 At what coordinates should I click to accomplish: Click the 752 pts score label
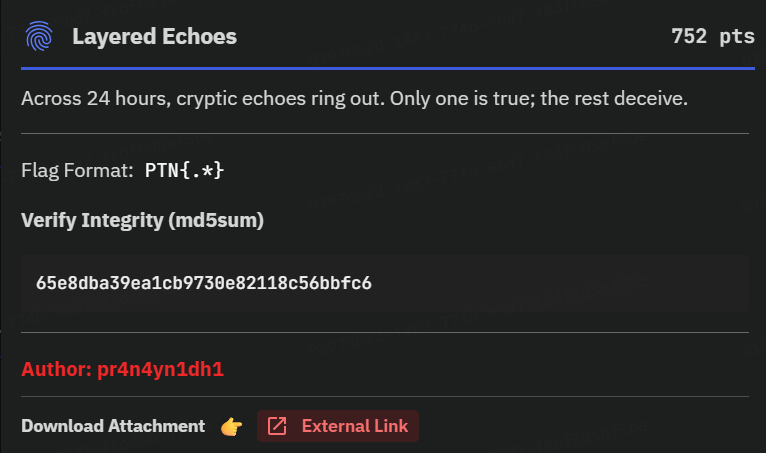pos(713,37)
